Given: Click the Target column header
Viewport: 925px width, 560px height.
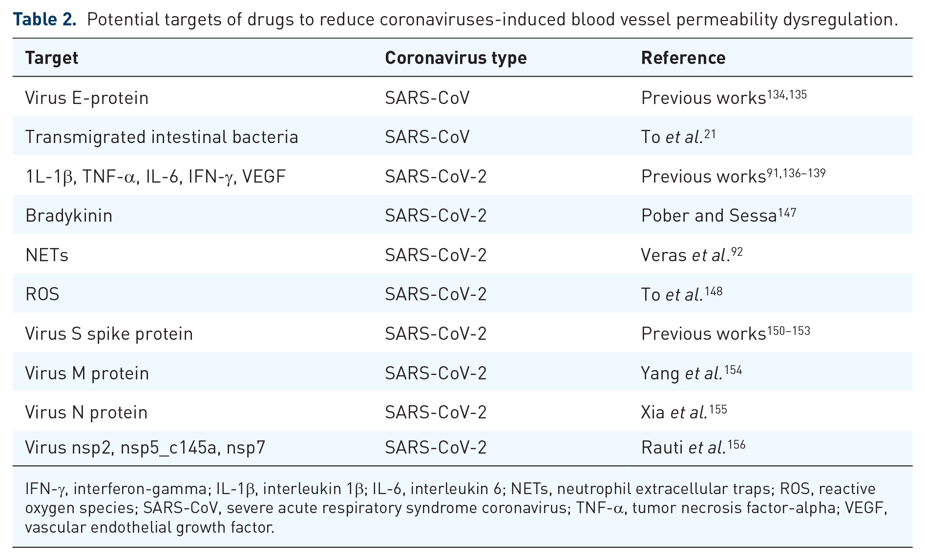Looking at the screenshot, I should pyautogui.click(x=52, y=58).
